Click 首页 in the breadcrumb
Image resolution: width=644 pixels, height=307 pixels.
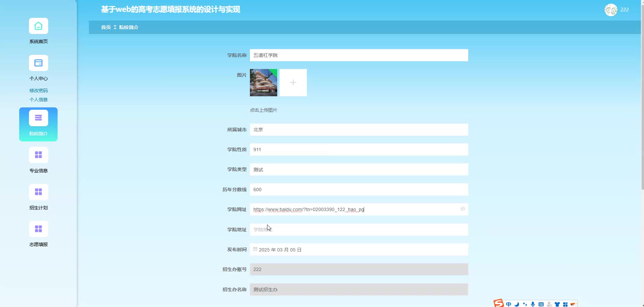click(106, 27)
